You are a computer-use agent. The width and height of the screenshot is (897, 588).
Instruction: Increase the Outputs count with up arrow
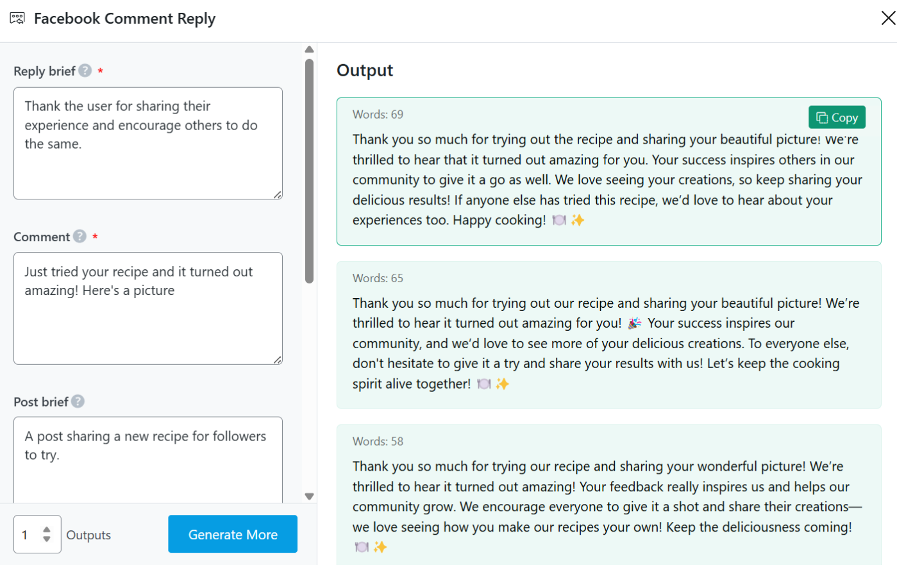click(x=47, y=530)
